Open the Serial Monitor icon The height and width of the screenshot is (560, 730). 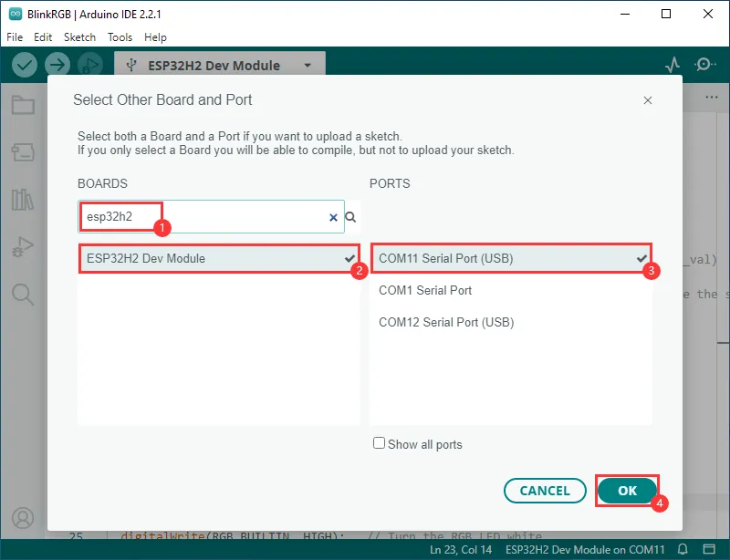pyautogui.click(x=704, y=64)
